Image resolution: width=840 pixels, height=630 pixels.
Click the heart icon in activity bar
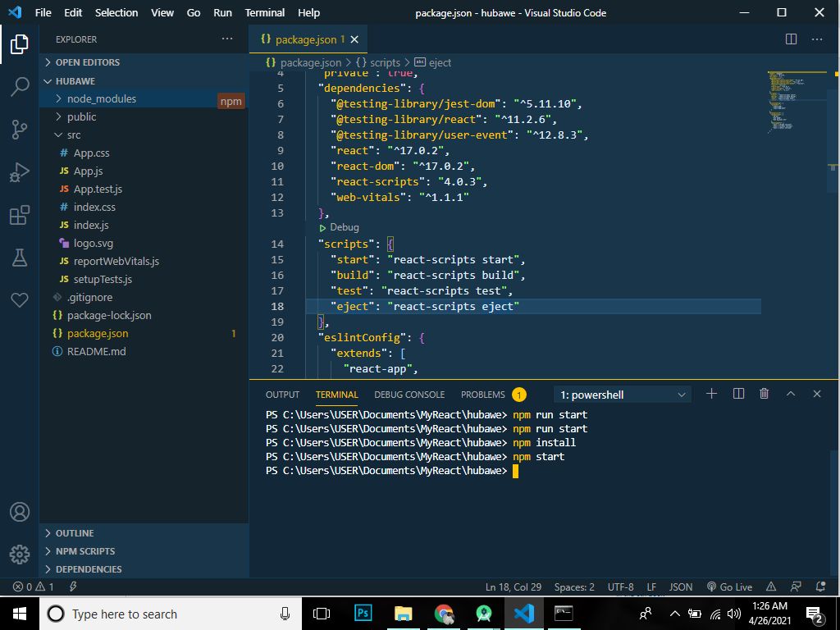[20, 300]
